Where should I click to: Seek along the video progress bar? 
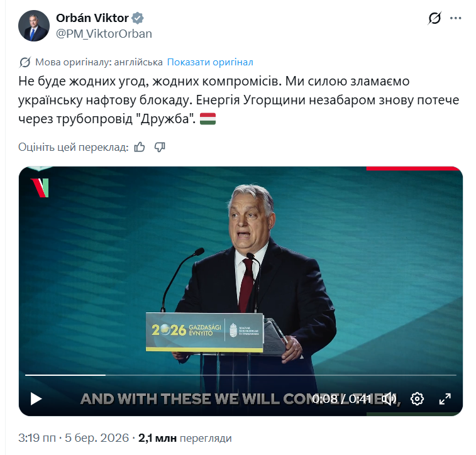tap(240, 375)
